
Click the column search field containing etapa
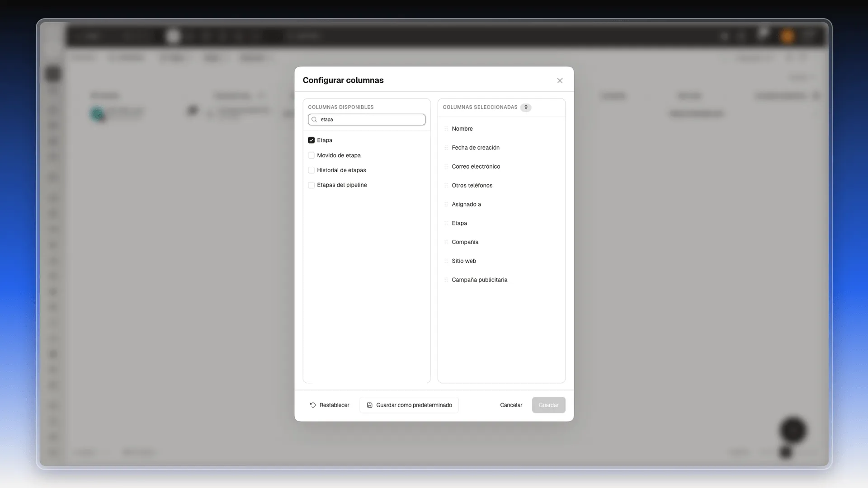(367, 120)
